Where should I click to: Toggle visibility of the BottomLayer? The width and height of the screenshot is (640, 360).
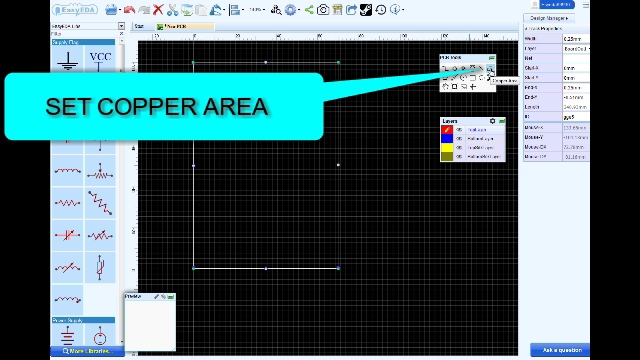point(459,139)
